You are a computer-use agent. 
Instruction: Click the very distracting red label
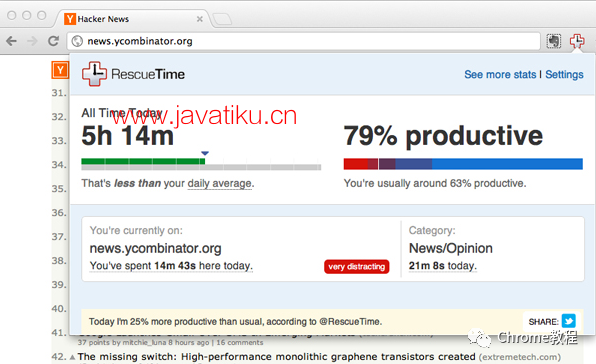click(357, 266)
